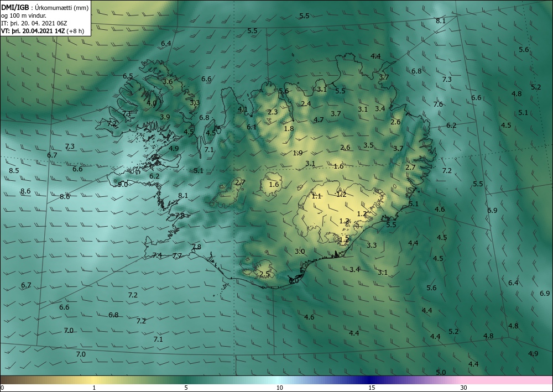The width and height of the screenshot is (553, 392).
Task: Click the 5.0 value at the map bottom
Action: coord(441,373)
